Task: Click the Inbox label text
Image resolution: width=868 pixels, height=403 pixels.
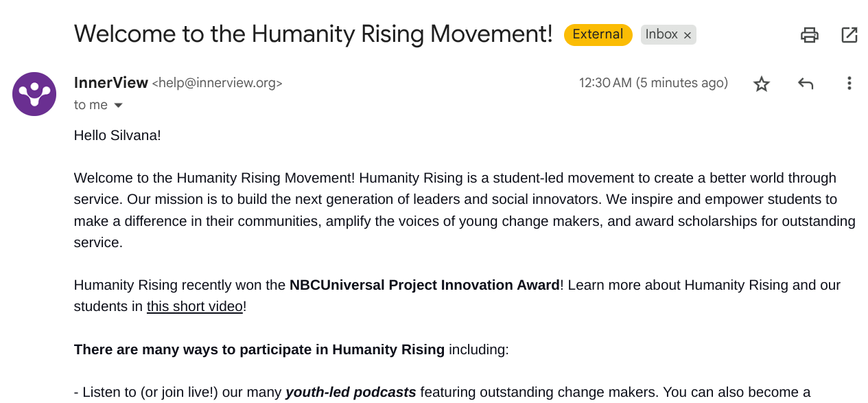Action: pyautogui.click(x=661, y=34)
